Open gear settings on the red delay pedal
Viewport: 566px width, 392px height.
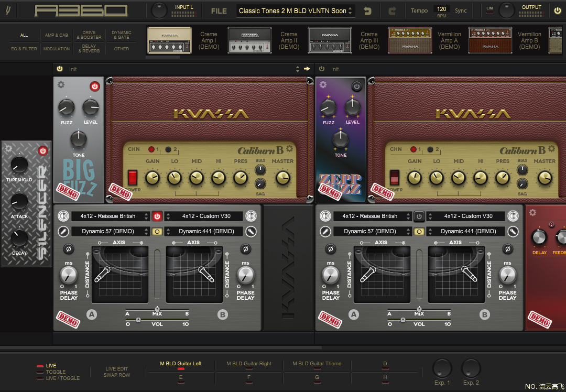[x=533, y=213]
